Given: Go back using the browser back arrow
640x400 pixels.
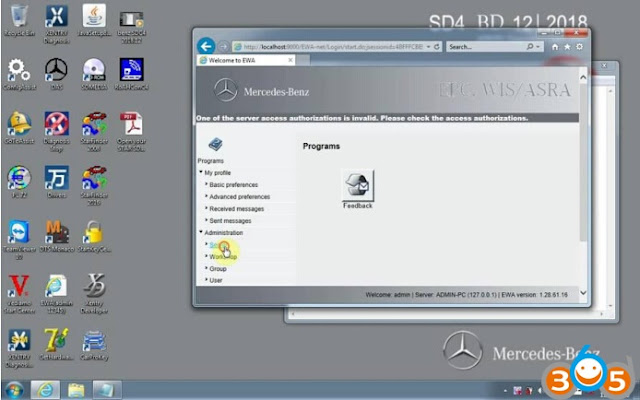Looking at the screenshot, I should (x=206, y=47).
